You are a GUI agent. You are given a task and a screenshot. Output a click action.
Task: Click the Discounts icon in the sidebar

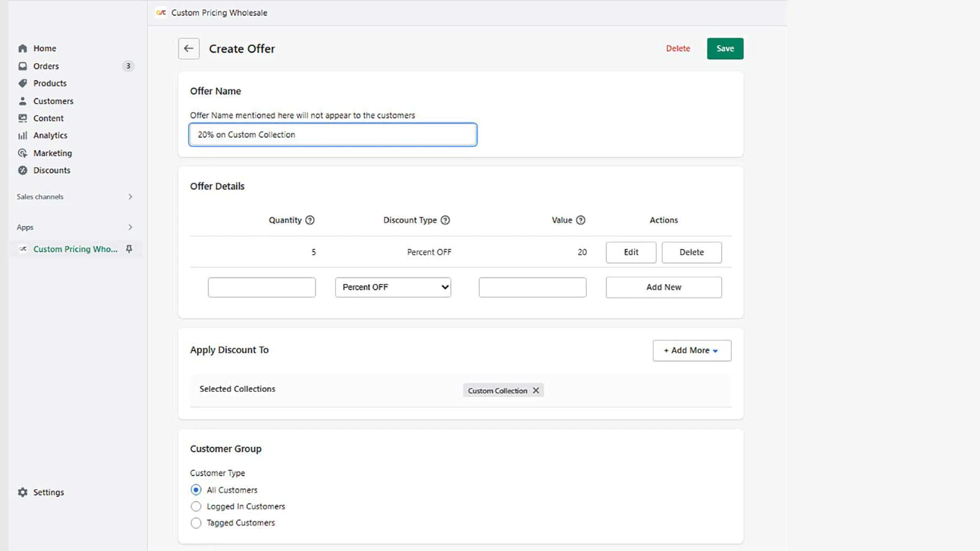coord(23,170)
